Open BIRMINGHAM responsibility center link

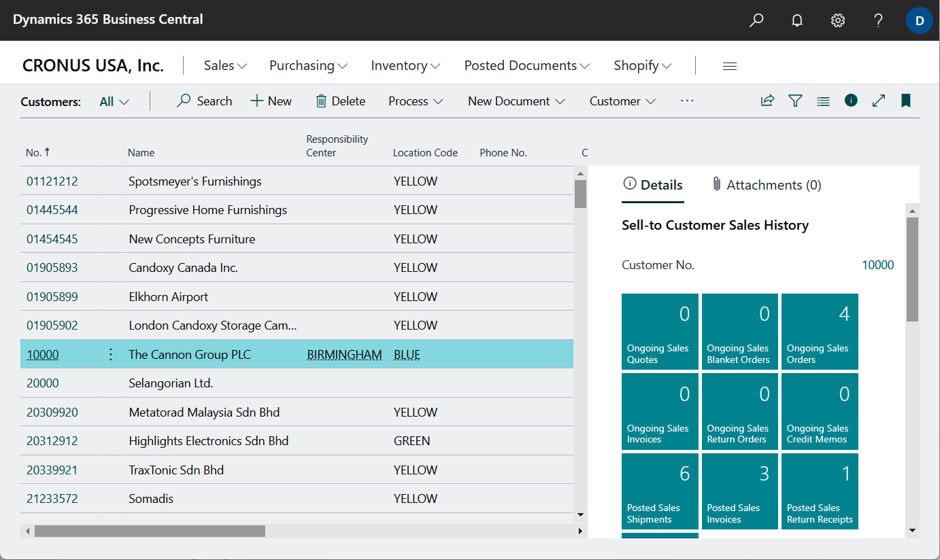[x=344, y=355]
